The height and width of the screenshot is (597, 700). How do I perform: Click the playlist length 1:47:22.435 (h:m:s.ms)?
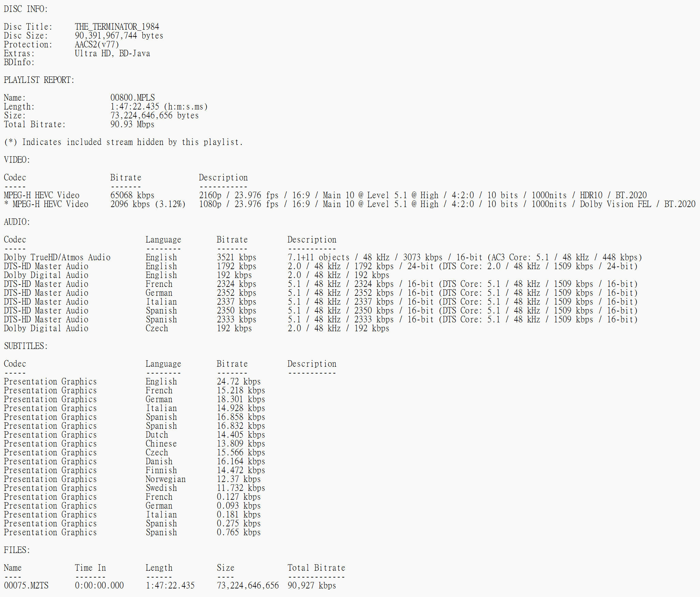click(x=159, y=106)
